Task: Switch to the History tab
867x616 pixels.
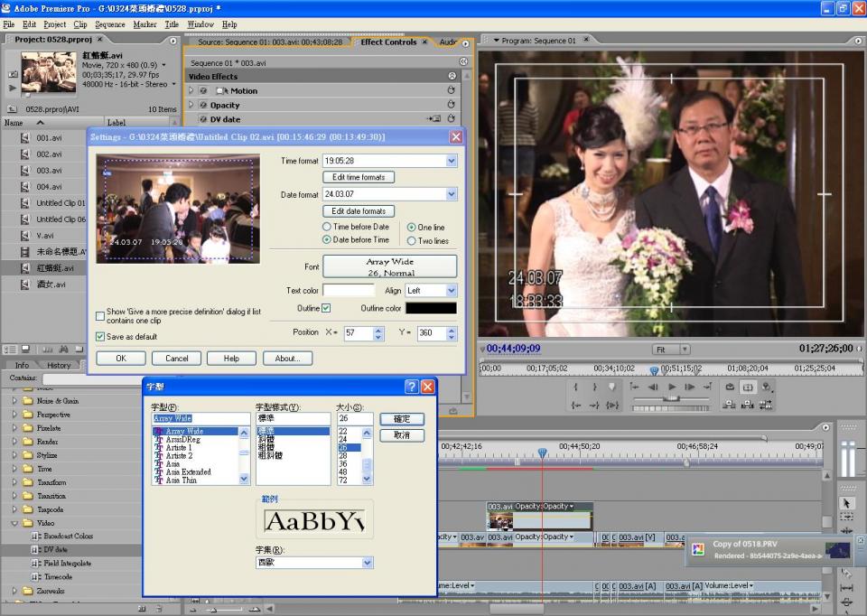Action: 59,365
